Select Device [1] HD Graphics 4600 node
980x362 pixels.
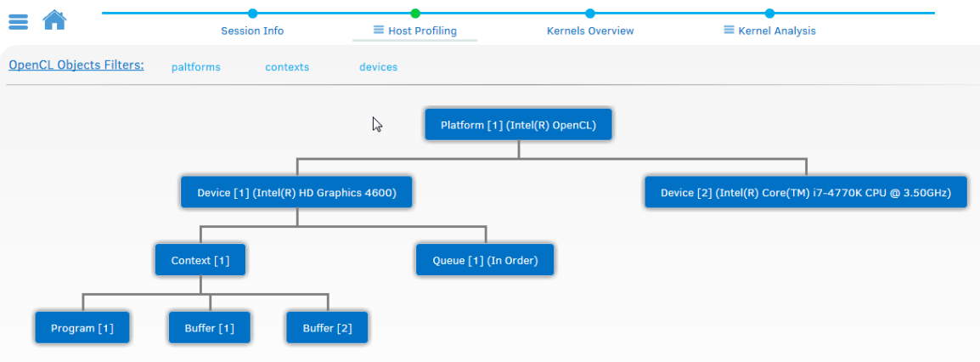click(x=296, y=193)
